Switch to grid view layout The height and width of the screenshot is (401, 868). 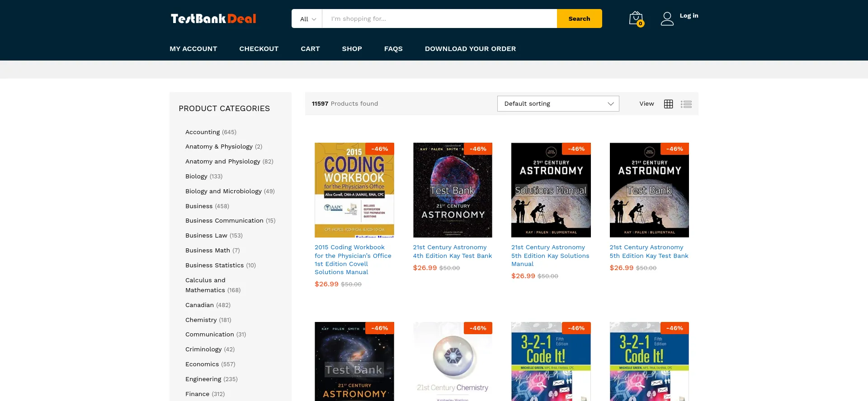668,104
